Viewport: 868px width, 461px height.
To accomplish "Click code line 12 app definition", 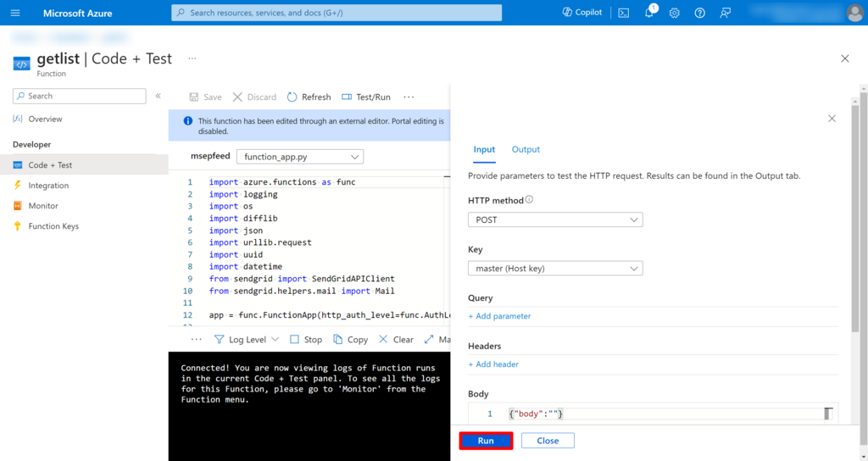I will pyautogui.click(x=330, y=315).
